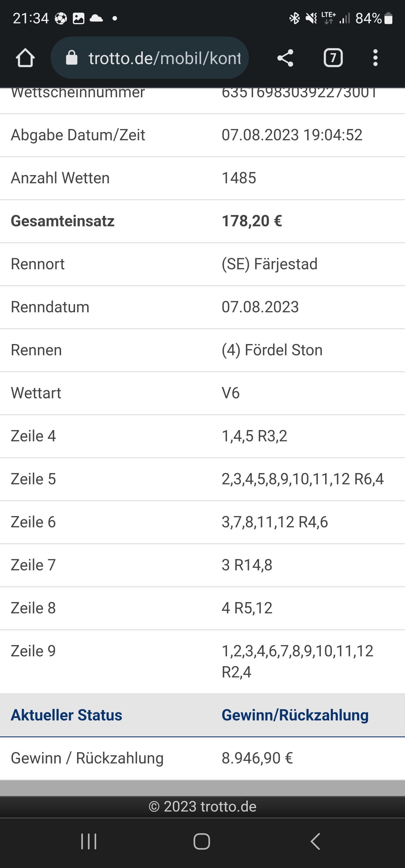Open the tab switcher showing 7 tabs

(333, 58)
